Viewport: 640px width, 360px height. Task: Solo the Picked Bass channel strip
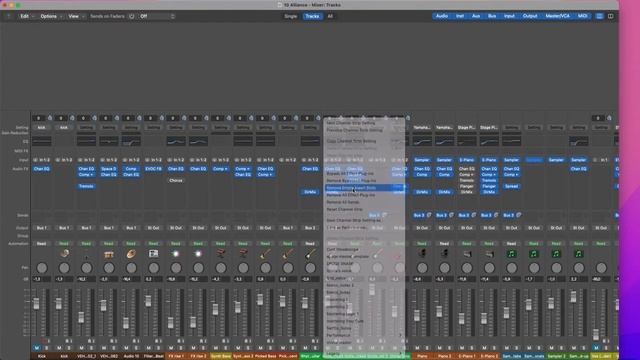coord(270,348)
